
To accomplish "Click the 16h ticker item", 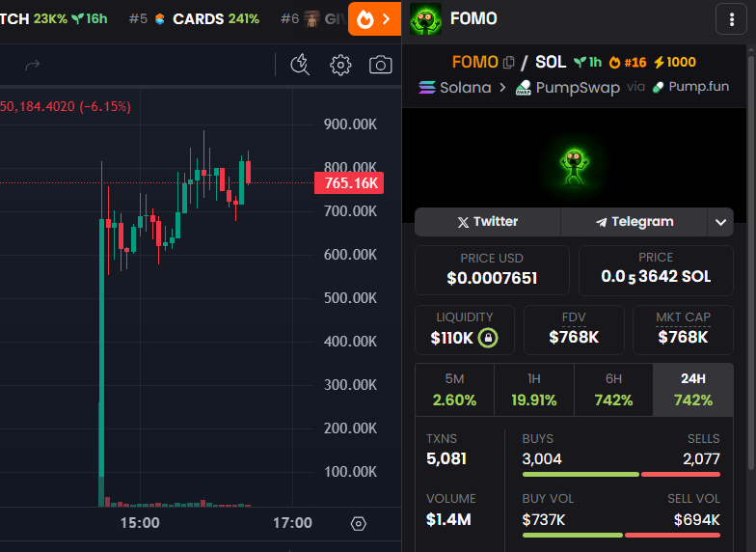I will point(90,19).
